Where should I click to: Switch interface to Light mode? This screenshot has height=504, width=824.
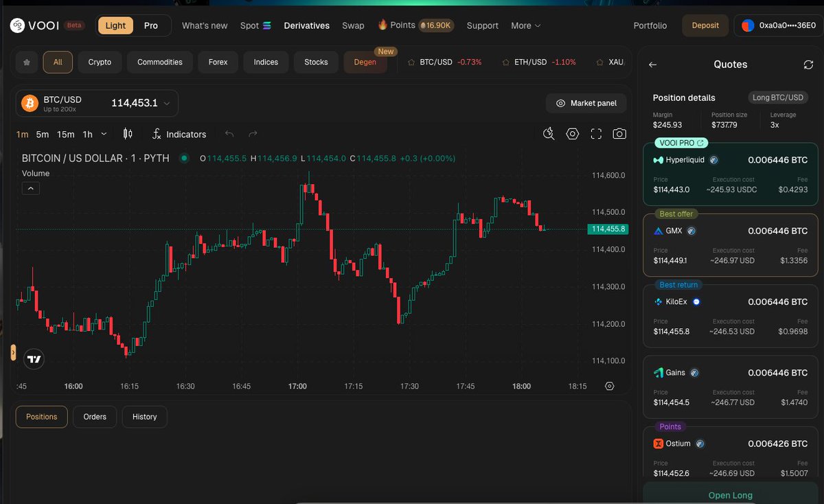click(x=115, y=25)
